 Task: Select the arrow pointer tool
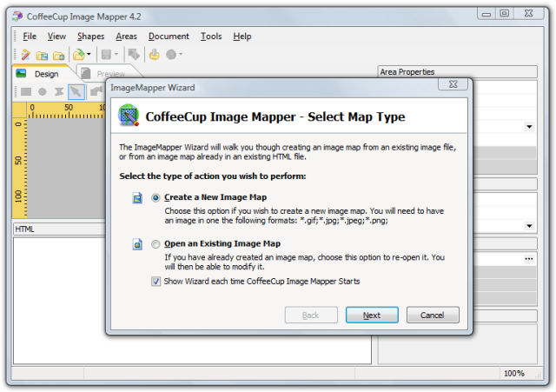point(76,92)
